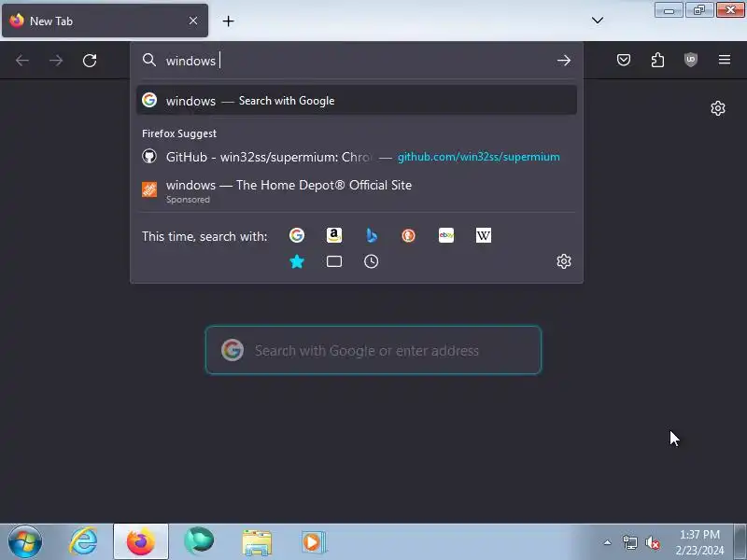This screenshot has width=747, height=560.
Task: Open the Extensions puzzle icon
Action: click(x=657, y=60)
